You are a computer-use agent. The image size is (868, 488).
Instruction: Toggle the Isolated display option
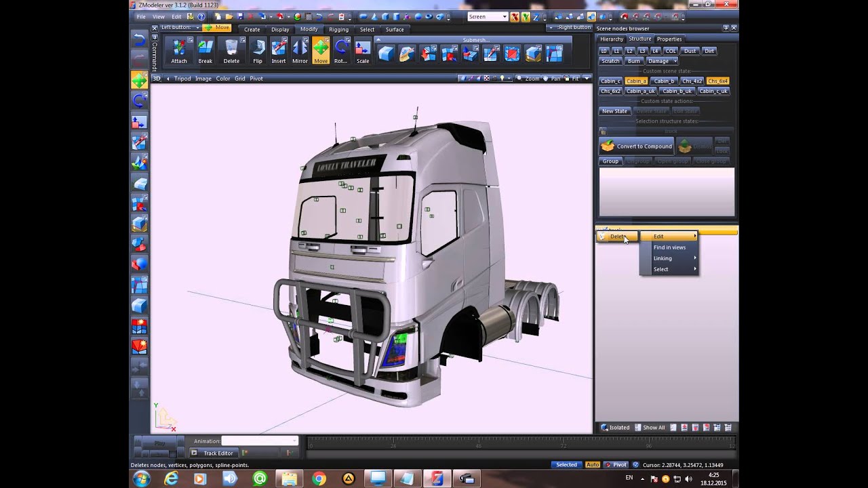tap(615, 428)
